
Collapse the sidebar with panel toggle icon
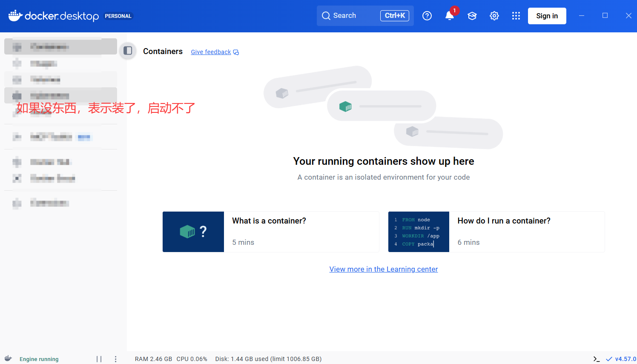128,51
